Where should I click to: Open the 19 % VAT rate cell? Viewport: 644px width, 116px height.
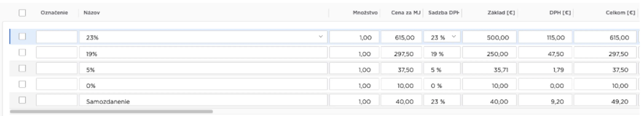click(x=442, y=53)
